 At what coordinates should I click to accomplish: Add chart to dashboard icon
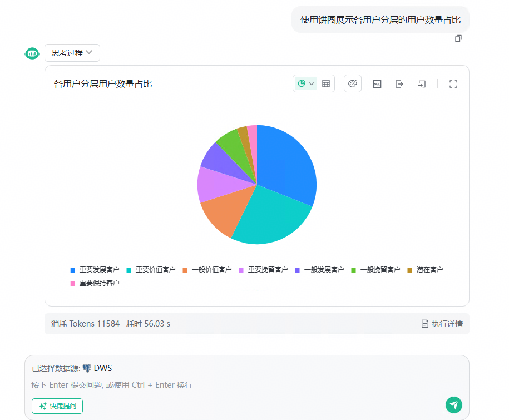pyautogui.click(x=421, y=84)
